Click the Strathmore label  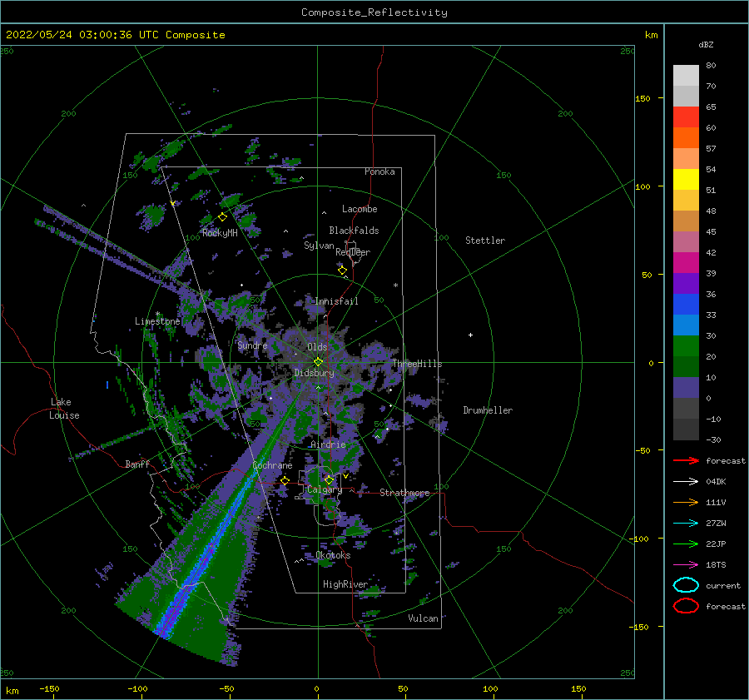(x=404, y=493)
